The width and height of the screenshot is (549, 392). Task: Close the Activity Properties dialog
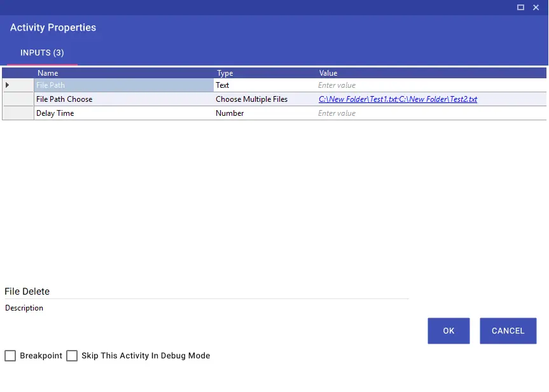536,8
